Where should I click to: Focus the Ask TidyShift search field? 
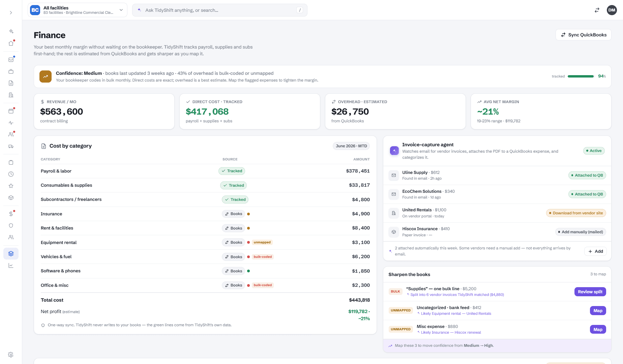click(220, 10)
